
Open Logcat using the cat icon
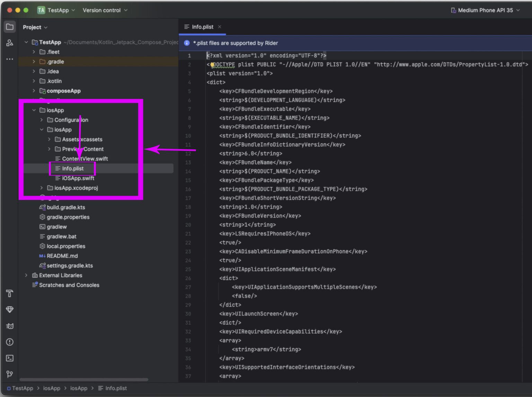point(10,326)
